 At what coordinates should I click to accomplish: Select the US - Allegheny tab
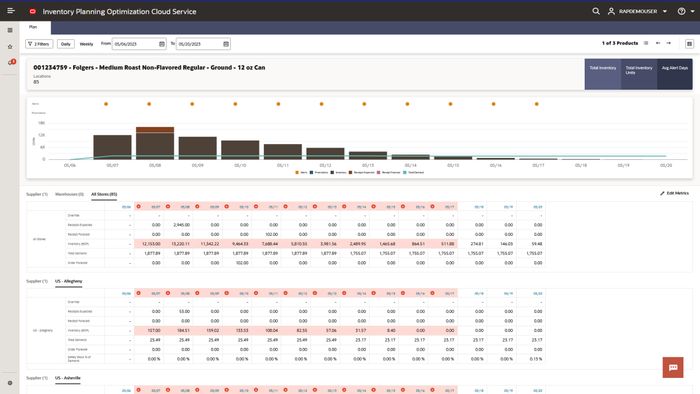pos(68,281)
